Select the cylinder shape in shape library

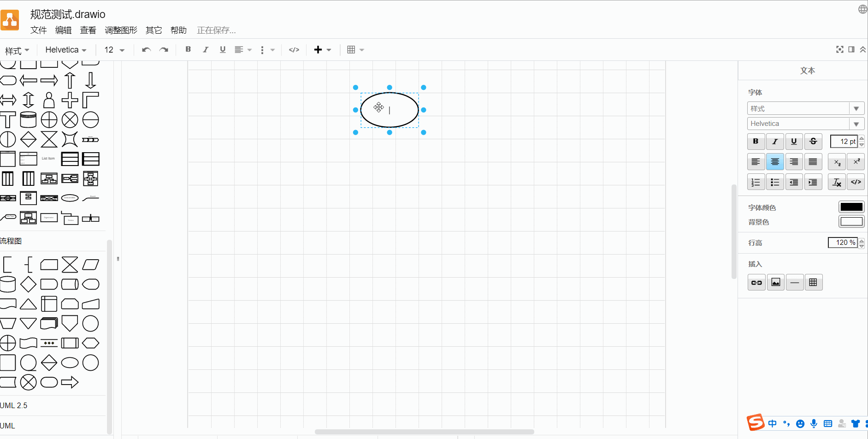(x=28, y=120)
